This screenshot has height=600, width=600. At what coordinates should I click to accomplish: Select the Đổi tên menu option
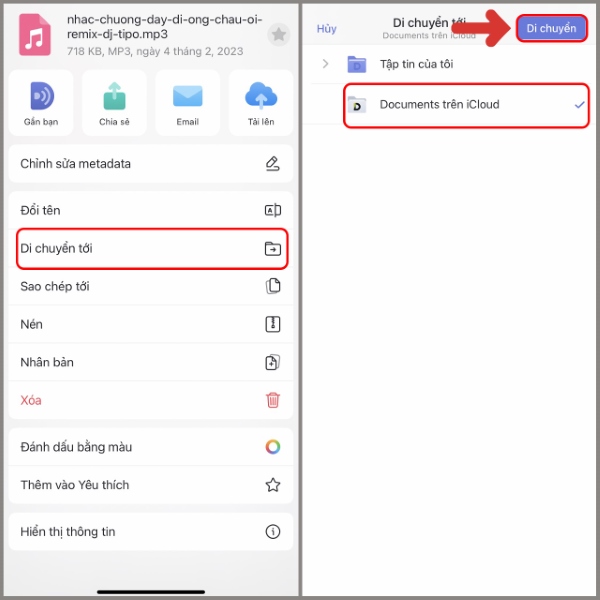[x=151, y=210]
